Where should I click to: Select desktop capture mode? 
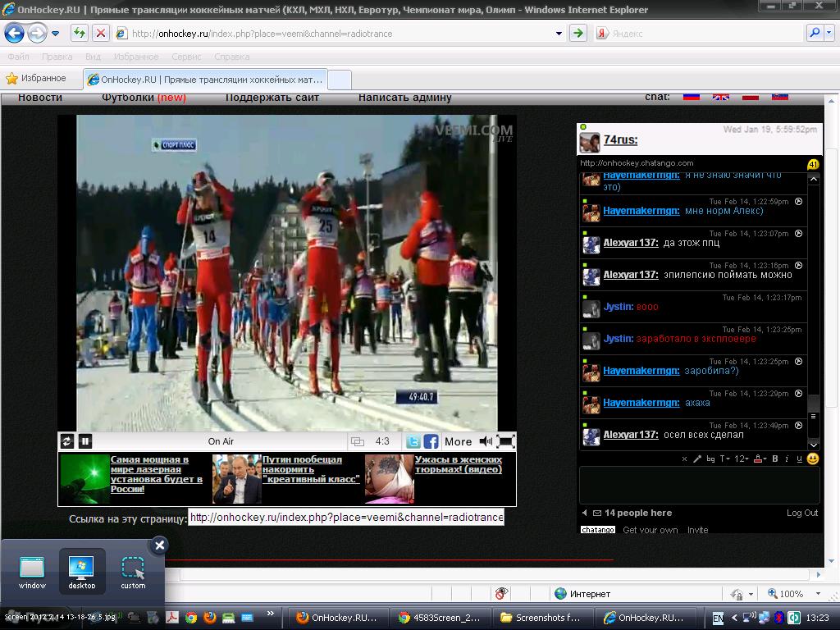pos(82,571)
